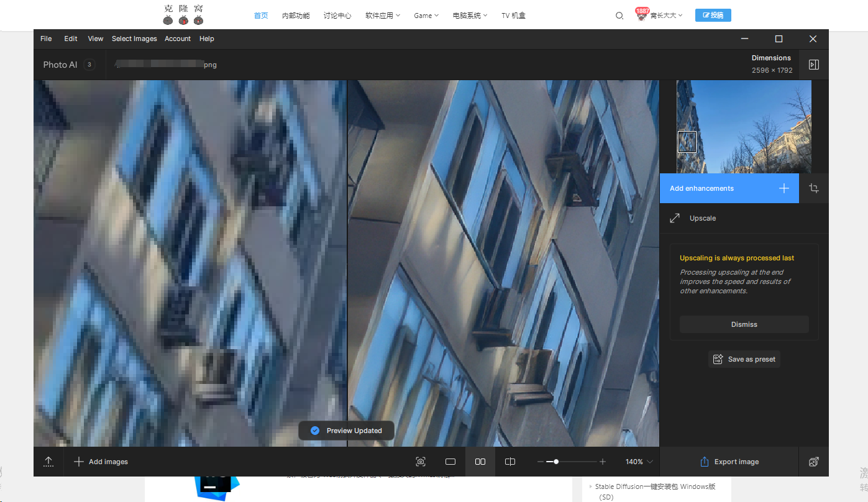This screenshot has height=502, width=868.
Task: Open the user avatar with 1887 badge
Action: (642, 16)
